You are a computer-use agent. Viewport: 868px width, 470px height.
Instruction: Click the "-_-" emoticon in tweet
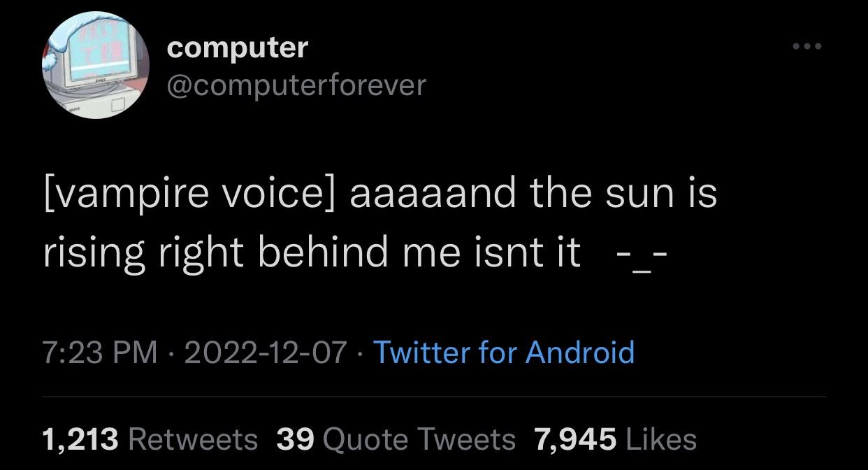642,253
